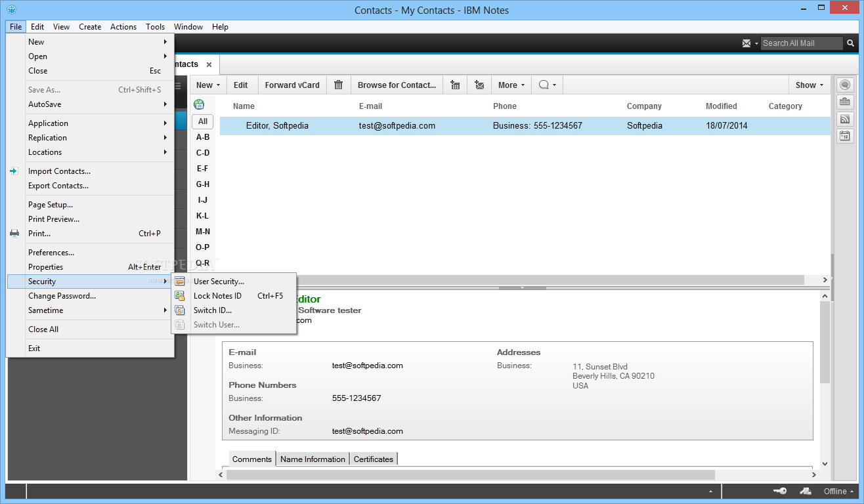Open the New contact dropdown button
The image size is (864, 504).
coord(208,85)
